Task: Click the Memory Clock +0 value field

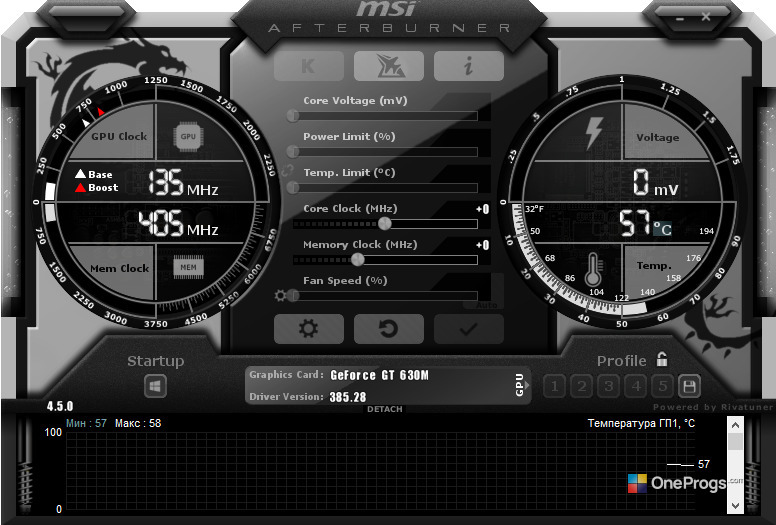Action: pos(483,245)
